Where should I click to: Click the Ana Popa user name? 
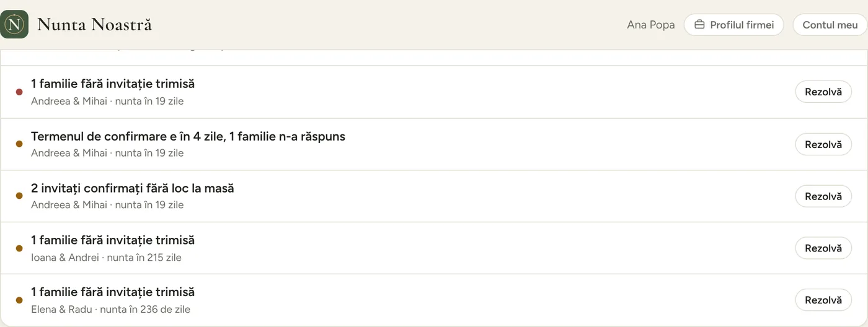click(651, 25)
